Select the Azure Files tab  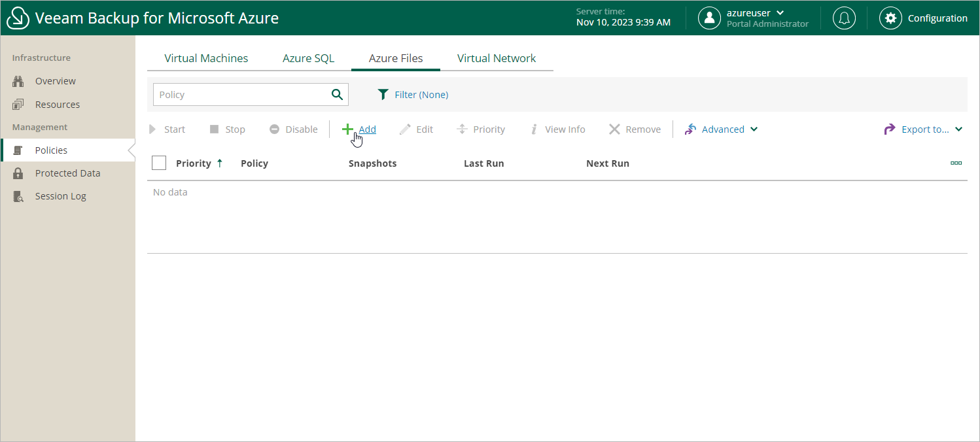(x=396, y=58)
